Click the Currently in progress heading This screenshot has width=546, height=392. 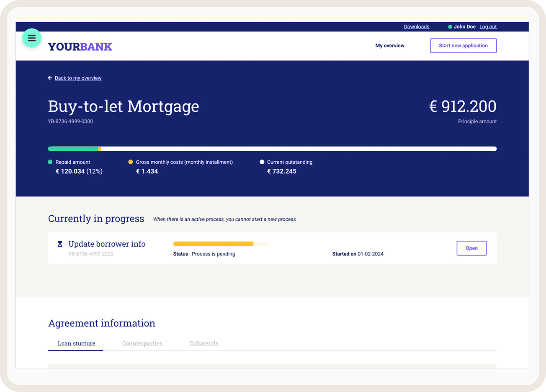click(96, 219)
